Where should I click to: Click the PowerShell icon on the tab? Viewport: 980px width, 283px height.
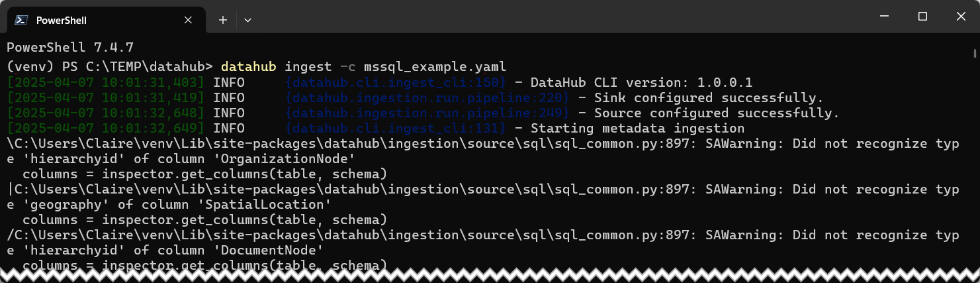21,20
